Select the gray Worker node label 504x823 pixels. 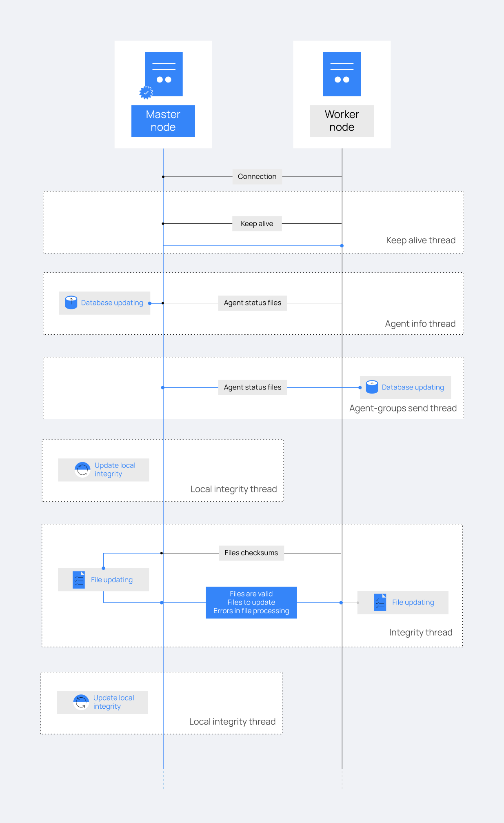342,121
